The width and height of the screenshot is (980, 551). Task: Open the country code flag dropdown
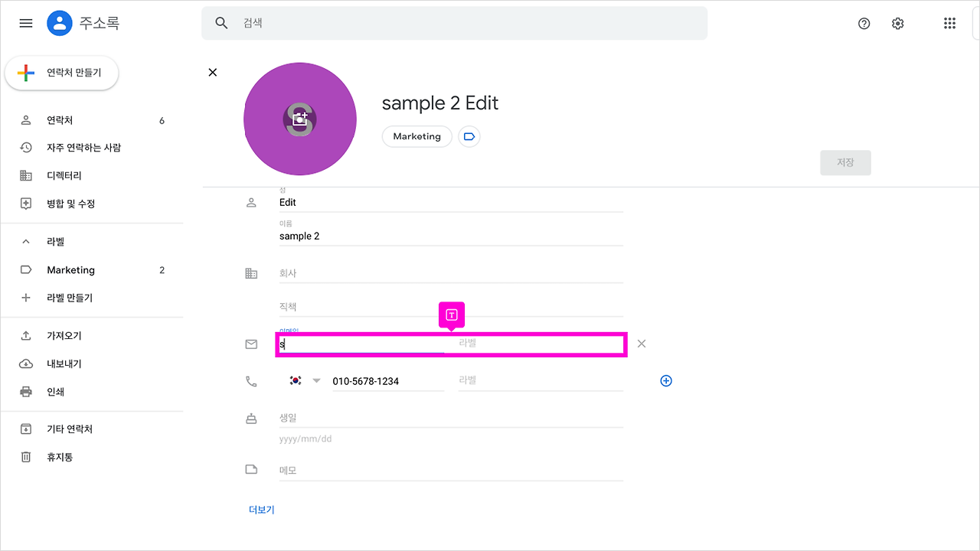tap(305, 380)
